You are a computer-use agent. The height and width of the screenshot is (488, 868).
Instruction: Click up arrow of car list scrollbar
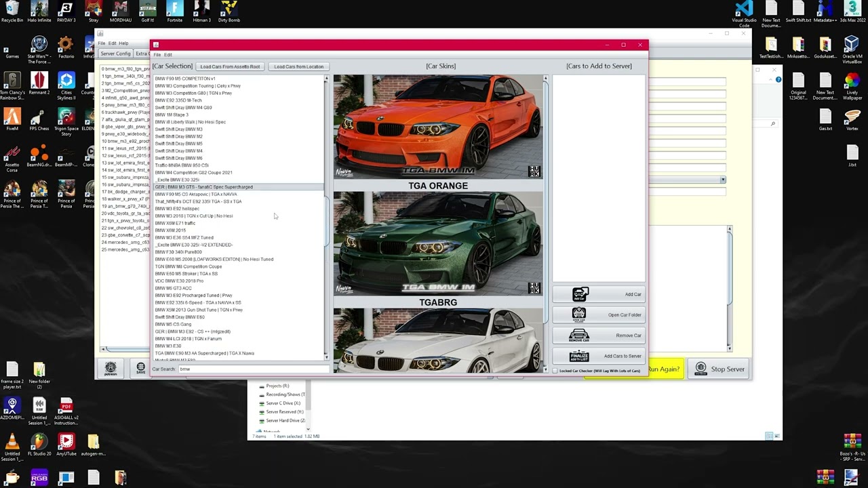coord(326,79)
